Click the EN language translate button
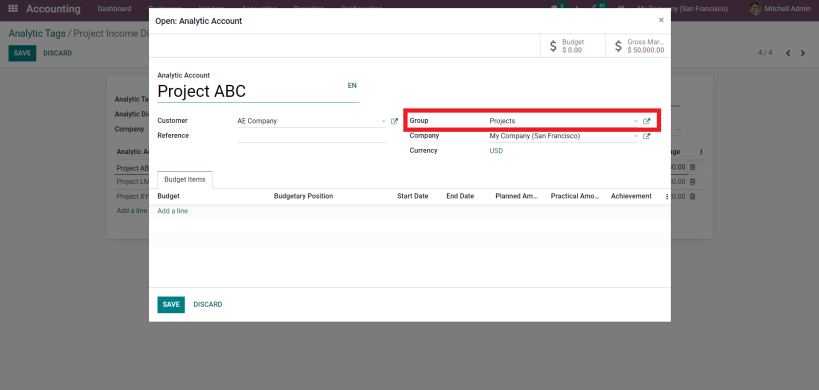This screenshot has height=390, width=819. click(352, 86)
